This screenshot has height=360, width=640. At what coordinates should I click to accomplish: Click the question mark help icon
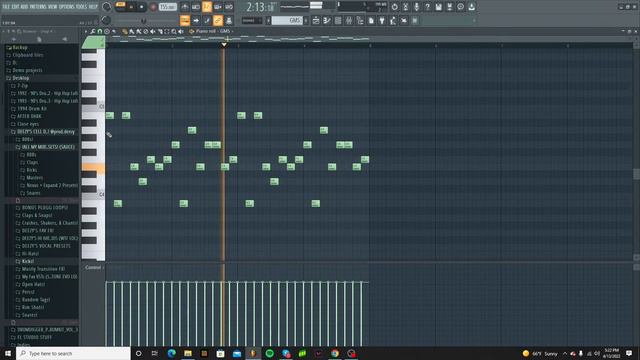[x=427, y=7]
